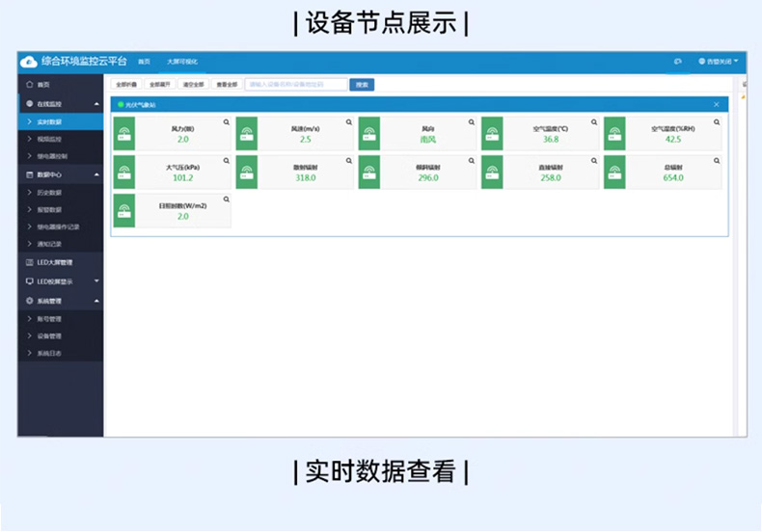Click the green sensor icon for 散射辐射
The width and height of the screenshot is (762, 532).
pos(247,173)
